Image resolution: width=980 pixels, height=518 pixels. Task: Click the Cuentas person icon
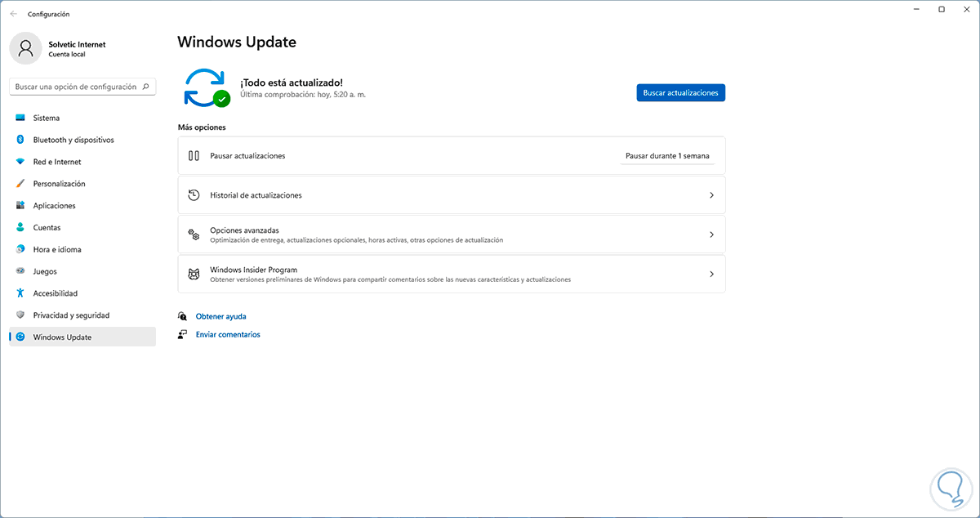[x=20, y=227]
